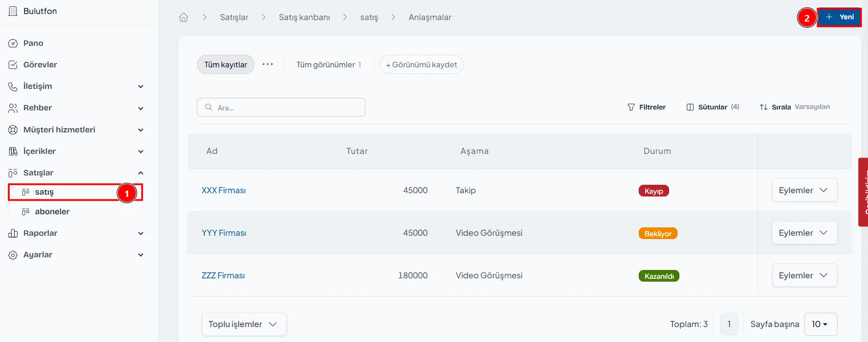868x342 pixels.
Task: Click the magnifier icon in the search box
Action: point(209,107)
